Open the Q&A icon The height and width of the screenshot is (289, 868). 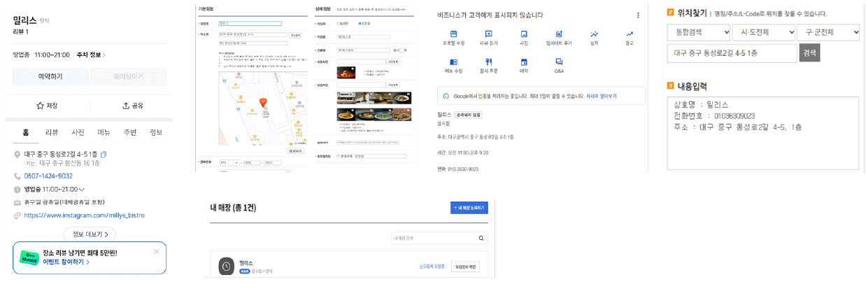559,62
